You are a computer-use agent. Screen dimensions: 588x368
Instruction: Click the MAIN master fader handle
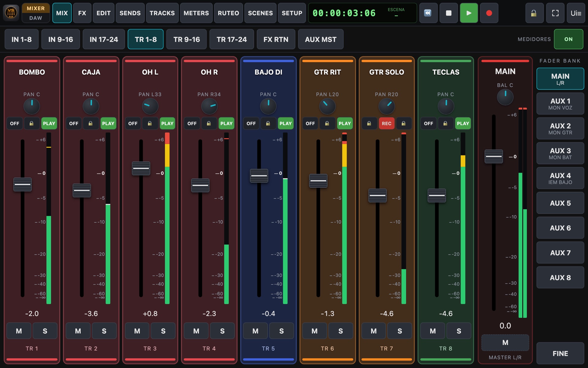pos(493,156)
